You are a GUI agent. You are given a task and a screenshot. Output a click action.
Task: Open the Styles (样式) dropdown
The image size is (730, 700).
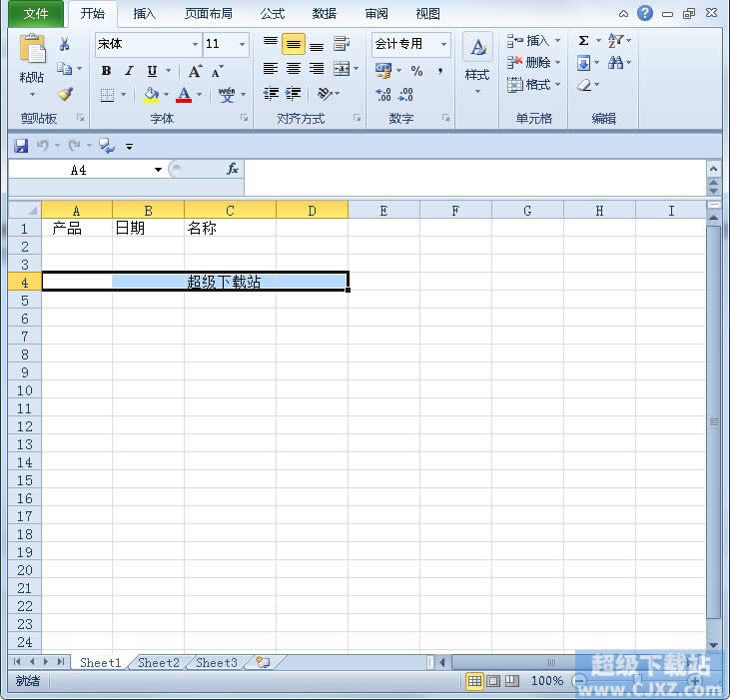pos(477,63)
